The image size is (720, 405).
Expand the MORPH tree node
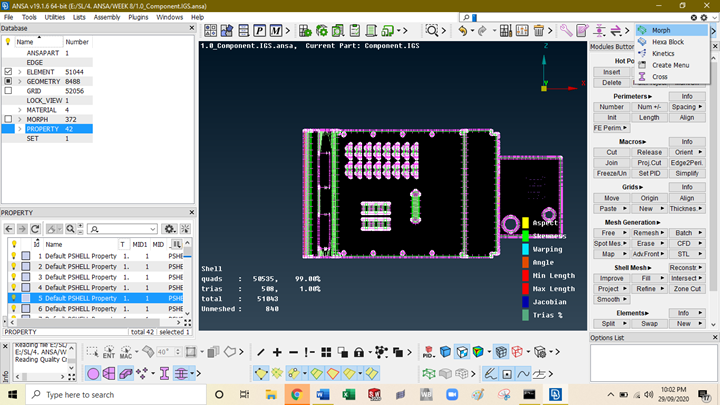[20, 119]
